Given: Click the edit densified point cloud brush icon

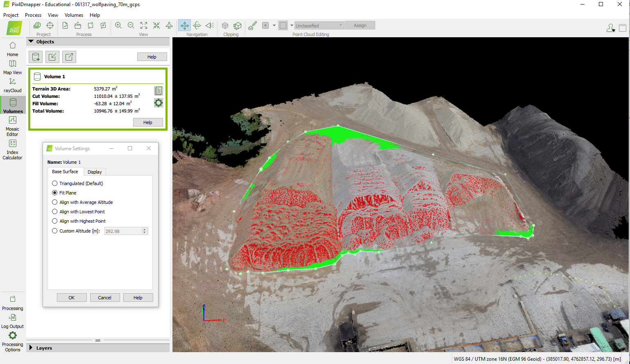Looking at the screenshot, I should coord(253,25).
